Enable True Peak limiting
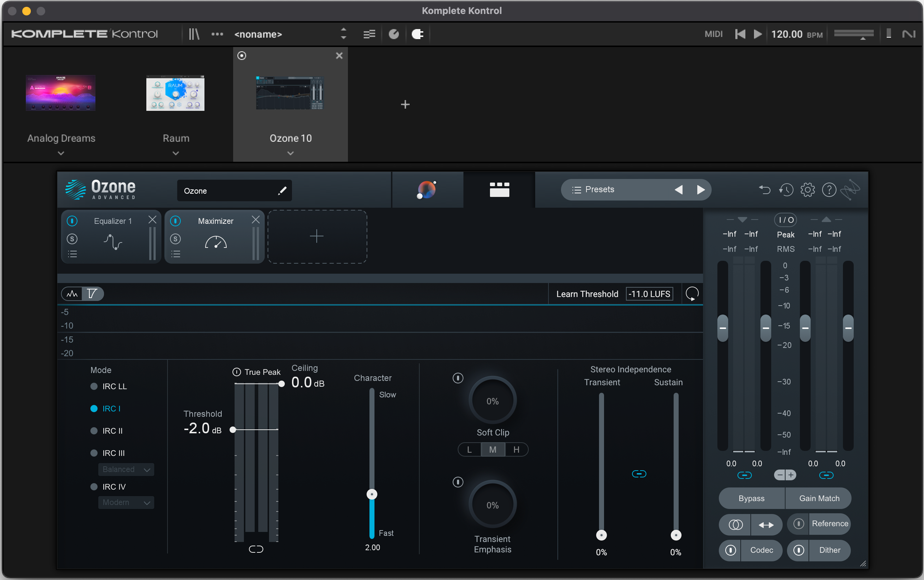Viewport: 924px width, 580px height. click(x=237, y=372)
